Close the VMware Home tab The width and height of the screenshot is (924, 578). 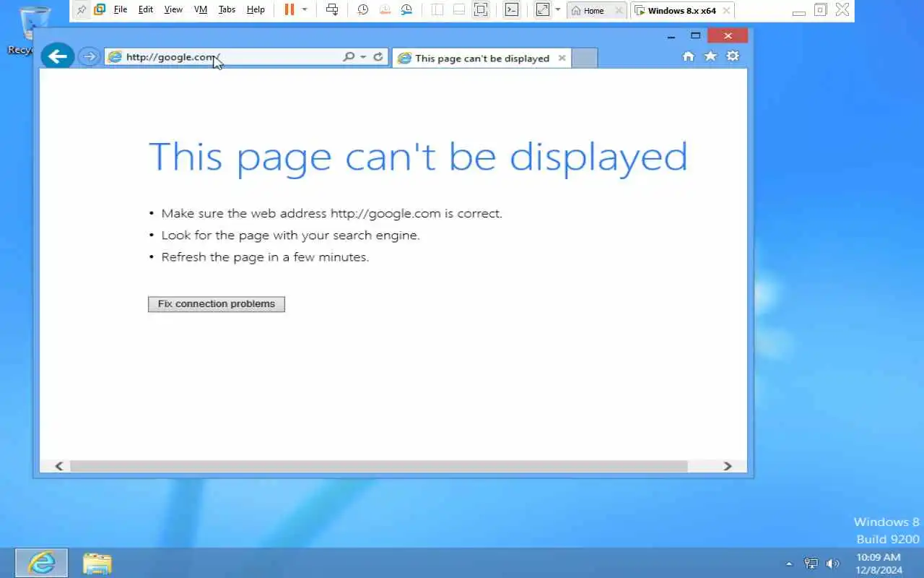click(x=619, y=11)
